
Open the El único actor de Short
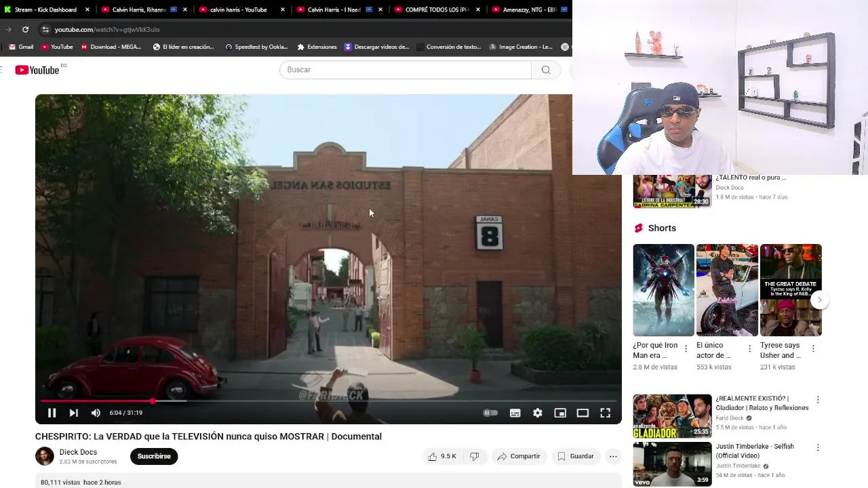[x=727, y=290]
